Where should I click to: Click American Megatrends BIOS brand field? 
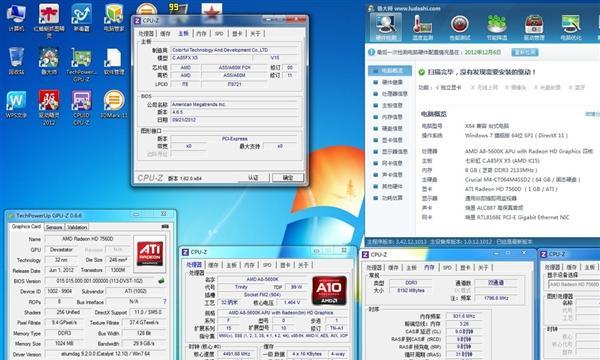pos(234,104)
